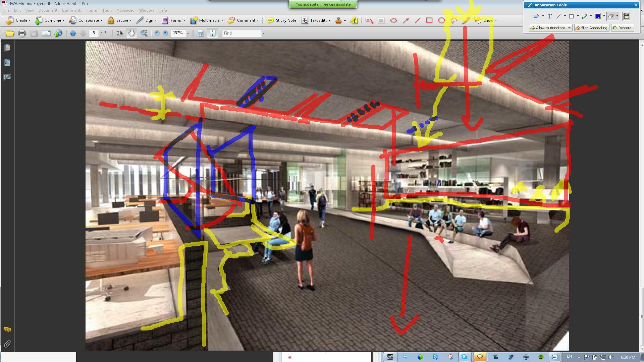Select the red Oval drawing tool
The height and width of the screenshot is (362, 644).
point(441,20)
